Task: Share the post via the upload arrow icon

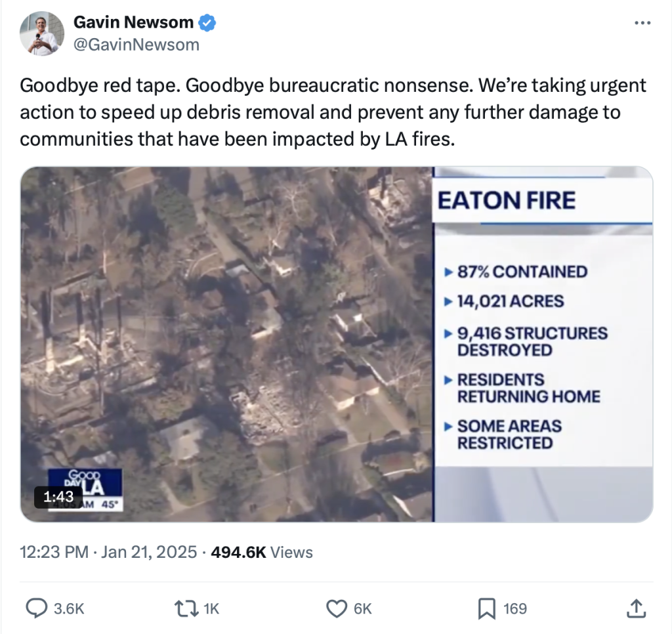Action: 635,608
